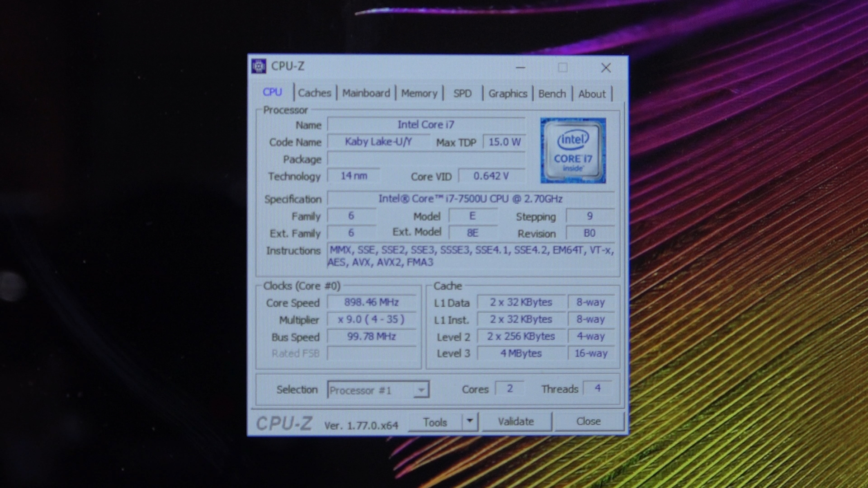Click the Intel Core i7 logo badge
Screen dimensions: 868x488
573,150
